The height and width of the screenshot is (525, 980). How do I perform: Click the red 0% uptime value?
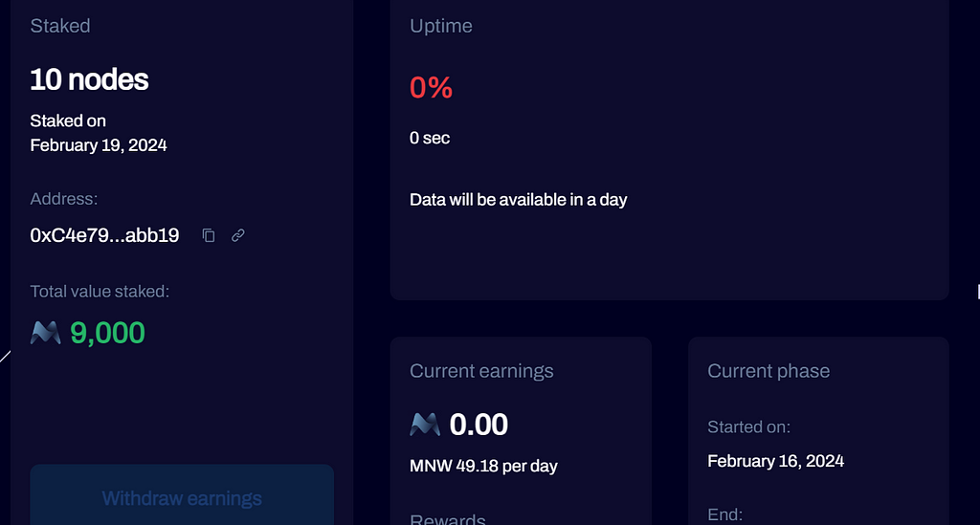pos(431,87)
